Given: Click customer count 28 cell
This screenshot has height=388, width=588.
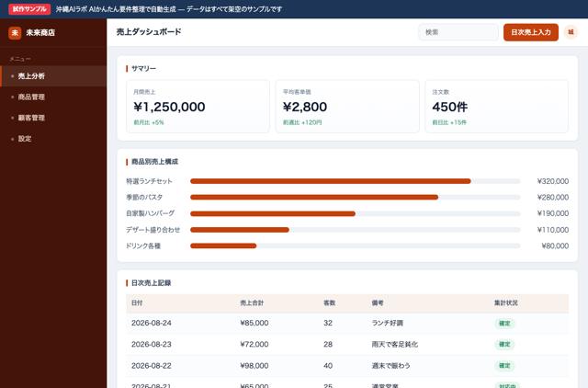Looking at the screenshot, I should click(x=328, y=345).
